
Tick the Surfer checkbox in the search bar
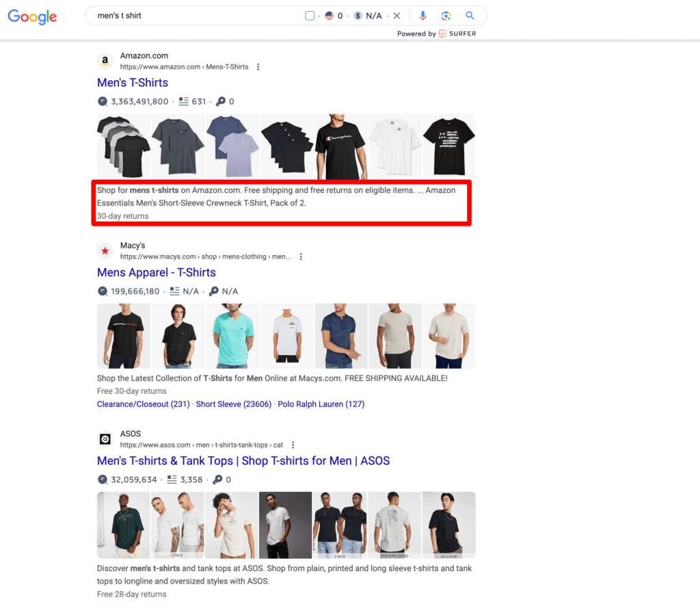(310, 16)
